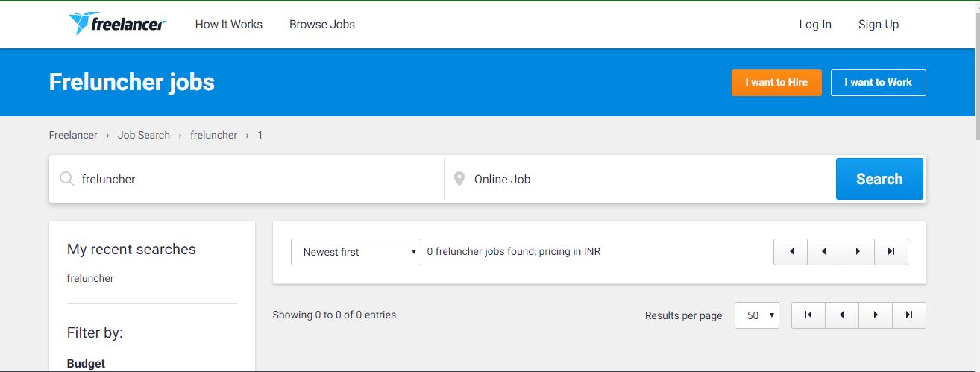Click the Freelancer bird logo

point(79,23)
